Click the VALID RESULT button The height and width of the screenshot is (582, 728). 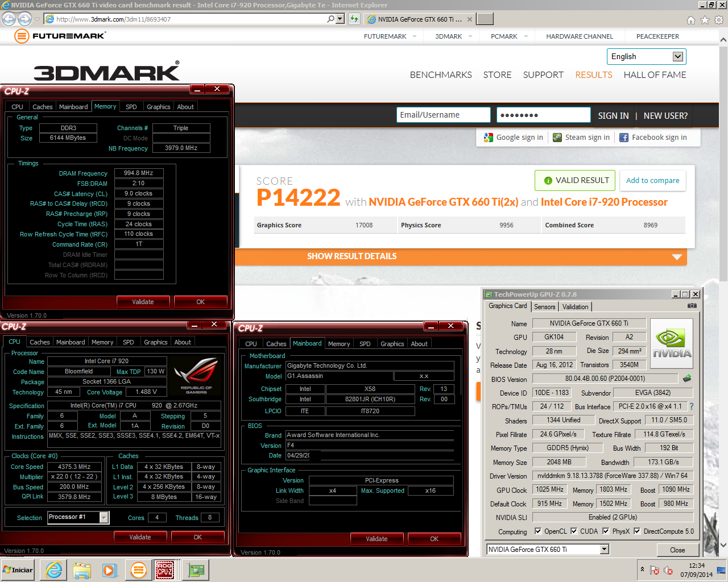coord(575,181)
